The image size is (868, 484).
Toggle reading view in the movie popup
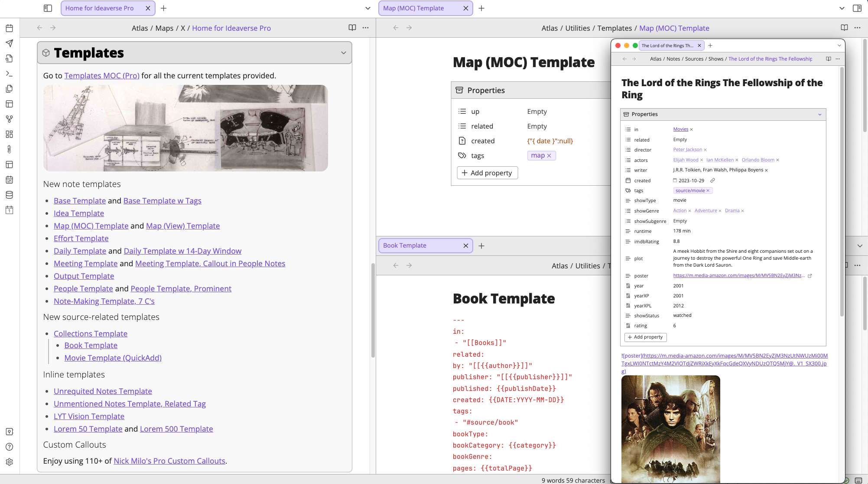(829, 59)
